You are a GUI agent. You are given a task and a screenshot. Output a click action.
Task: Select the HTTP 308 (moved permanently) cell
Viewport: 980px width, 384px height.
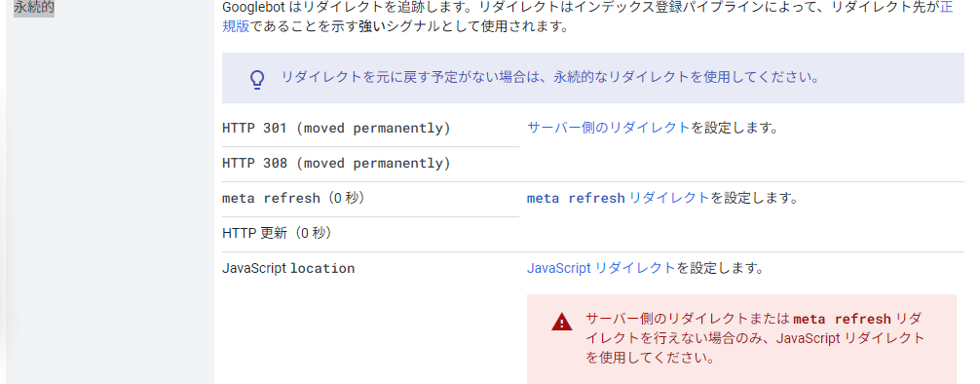click(x=370, y=164)
